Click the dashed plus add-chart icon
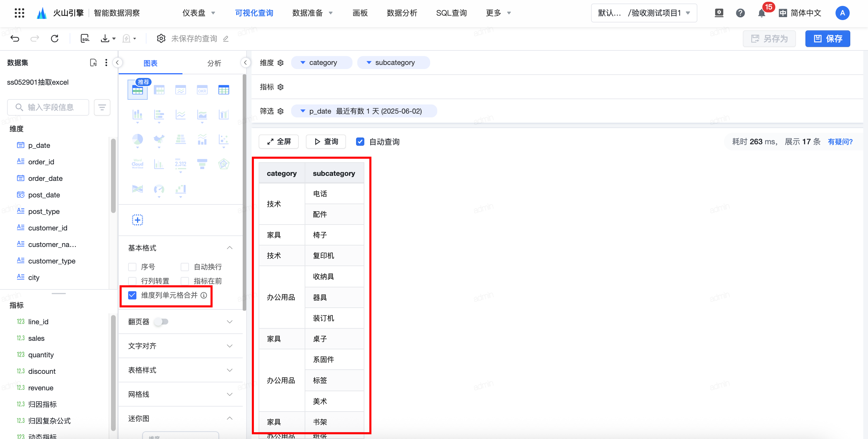 tap(138, 220)
